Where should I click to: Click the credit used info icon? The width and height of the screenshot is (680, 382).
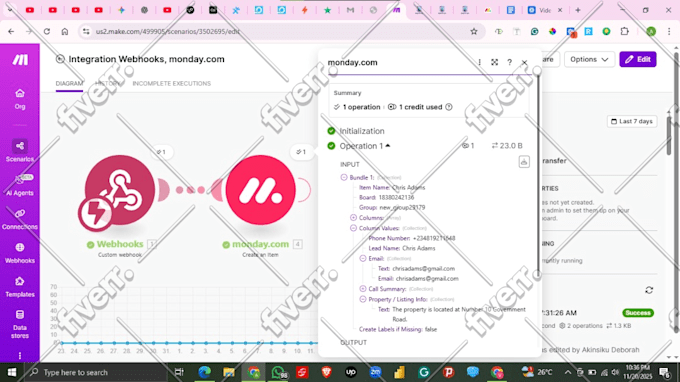[x=449, y=107]
